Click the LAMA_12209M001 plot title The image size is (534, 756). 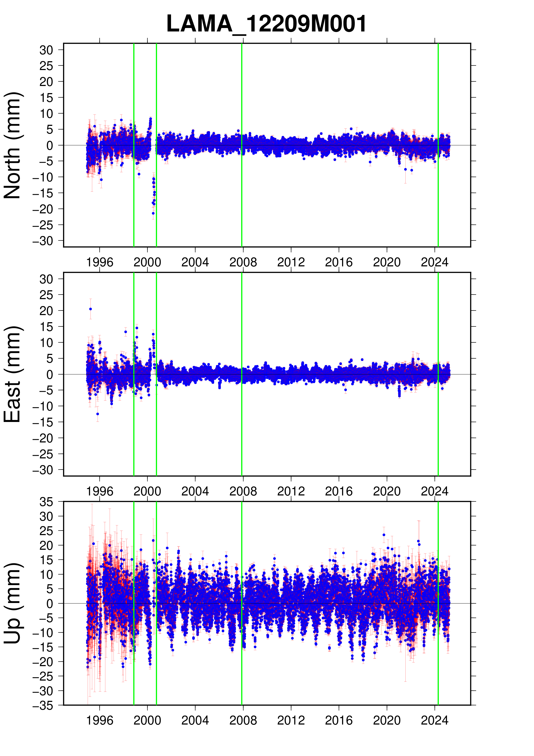[266, 24]
